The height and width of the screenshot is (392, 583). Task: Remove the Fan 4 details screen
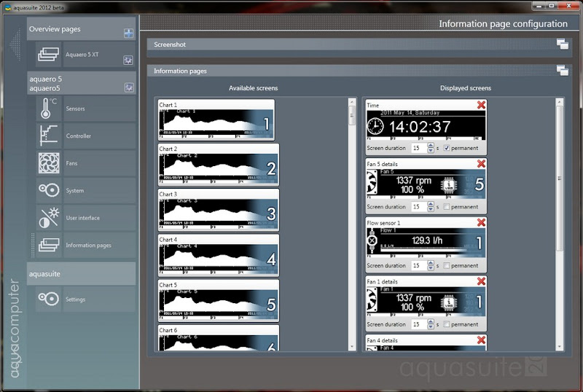click(481, 340)
